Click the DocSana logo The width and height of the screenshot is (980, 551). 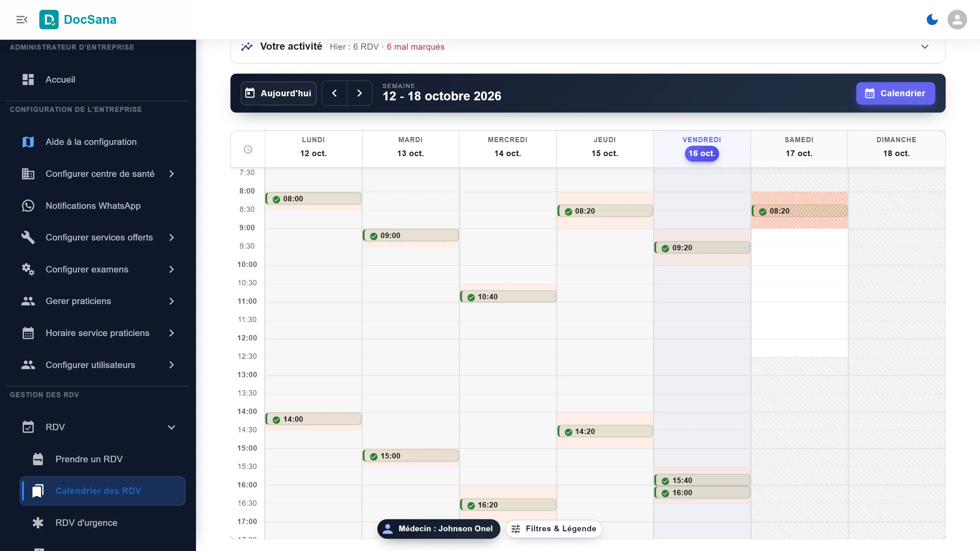[x=78, y=19]
